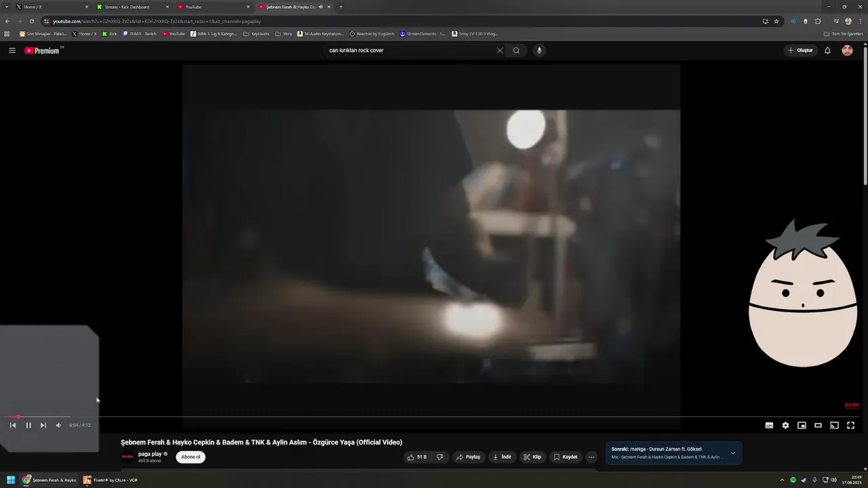Open the TEASY - Twitch bookmark
868x488 pixels.
point(140,33)
